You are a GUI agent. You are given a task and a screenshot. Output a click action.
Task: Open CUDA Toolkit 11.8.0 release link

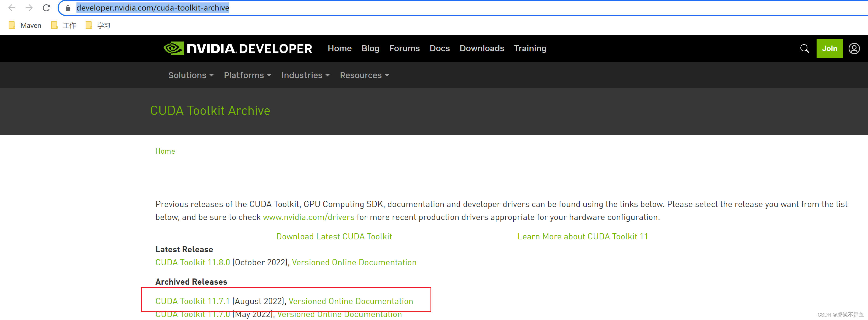(x=192, y=262)
